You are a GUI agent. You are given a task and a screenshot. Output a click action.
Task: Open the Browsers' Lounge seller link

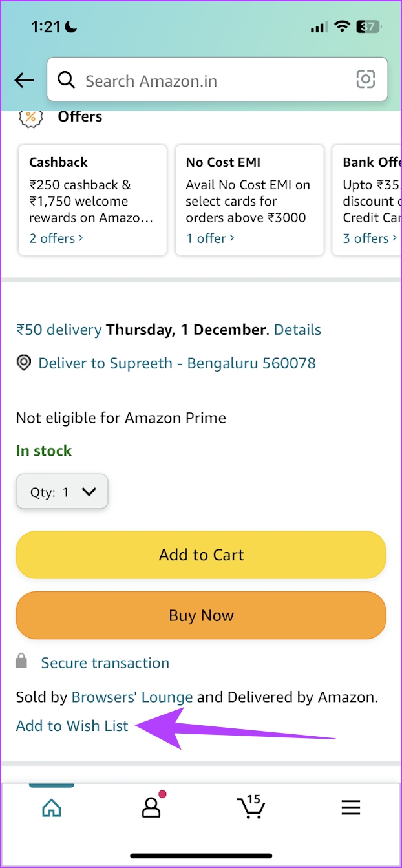132,697
